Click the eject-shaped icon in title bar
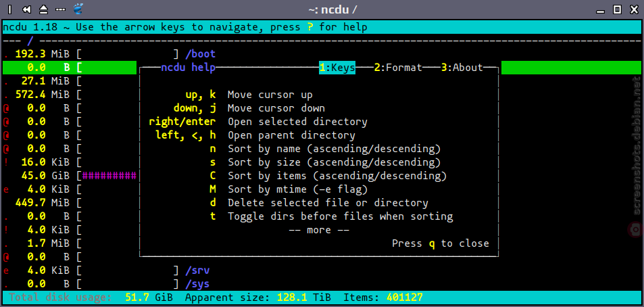 43,9
